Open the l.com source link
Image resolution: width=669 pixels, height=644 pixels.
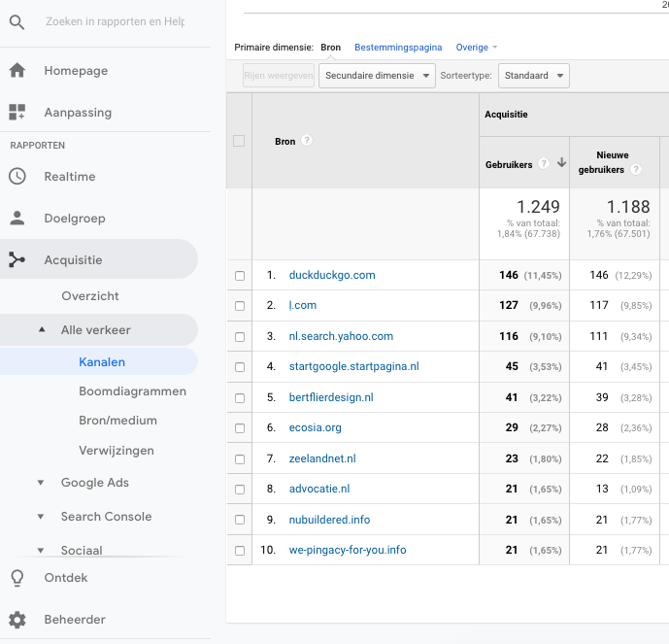click(x=303, y=305)
